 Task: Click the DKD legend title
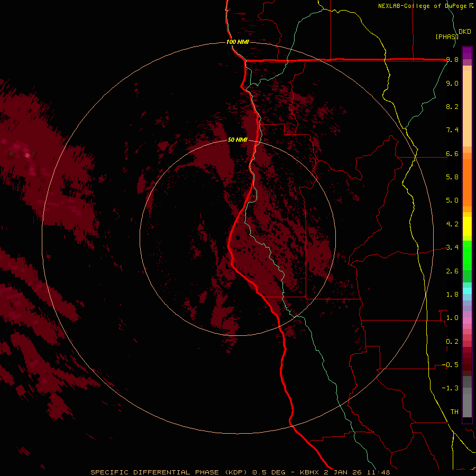pyautogui.click(x=465, y=32)
